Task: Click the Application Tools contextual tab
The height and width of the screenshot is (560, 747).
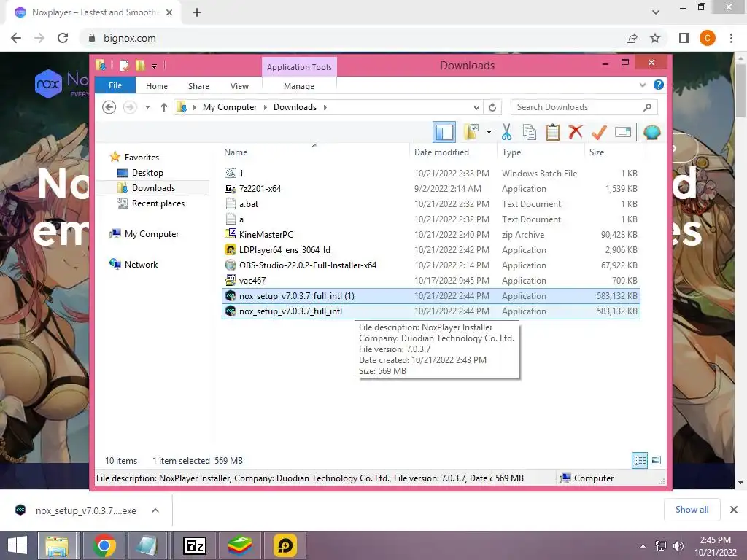Action: [x=299, y=67]
